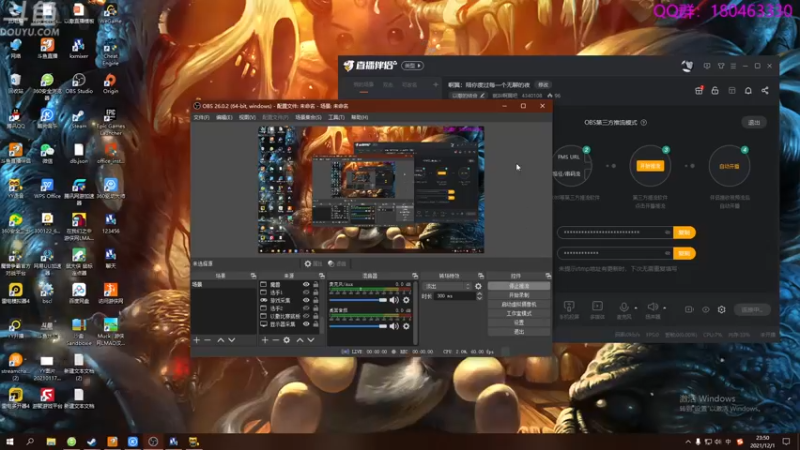Toggle visibility of 游戏采集 source

coord(306,300)
